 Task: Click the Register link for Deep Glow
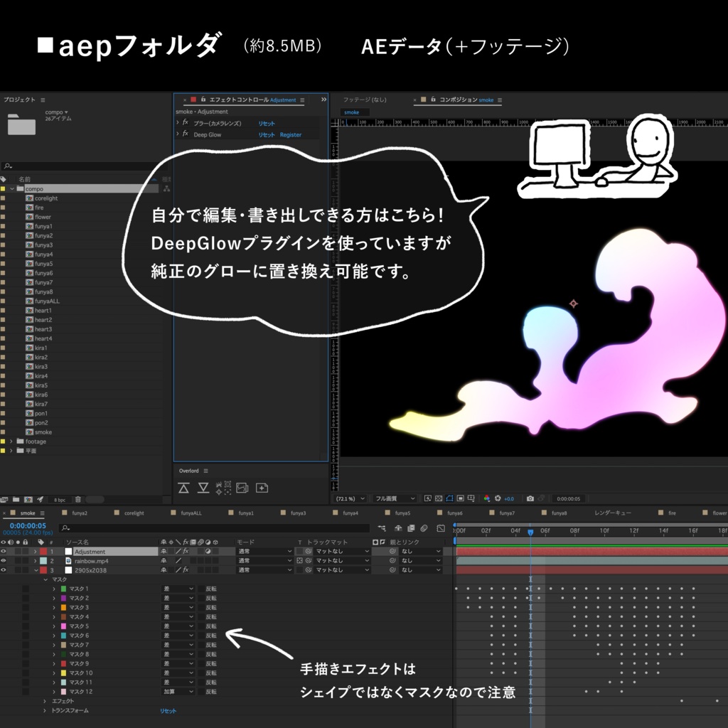[x=290, y=134]
